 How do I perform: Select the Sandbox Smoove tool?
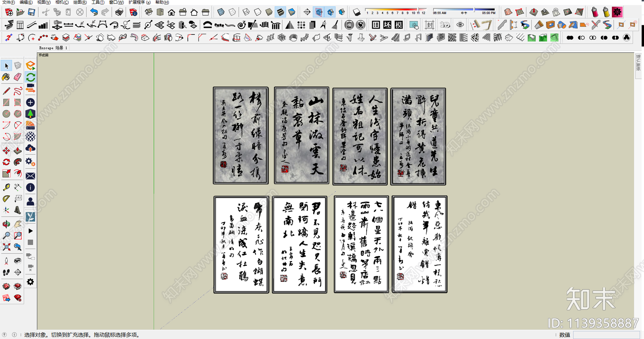(x=534, y=12)
